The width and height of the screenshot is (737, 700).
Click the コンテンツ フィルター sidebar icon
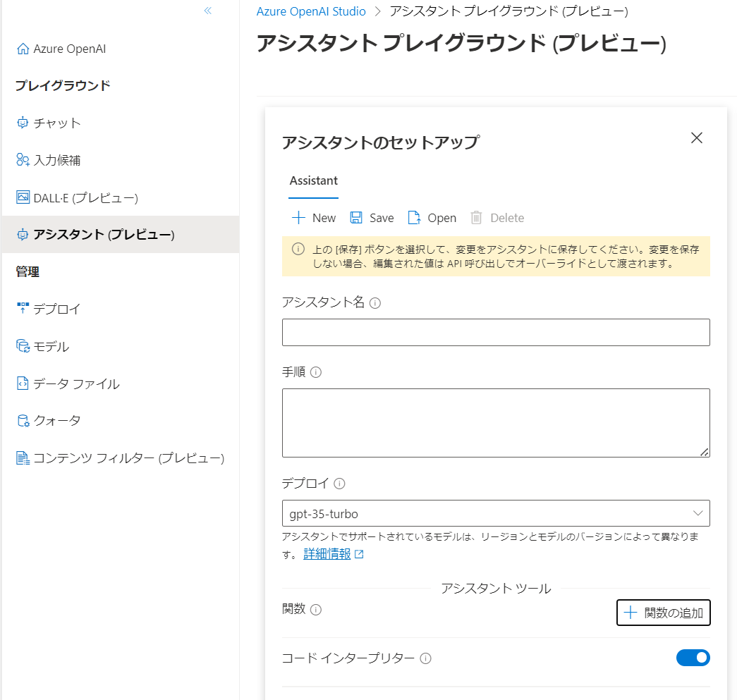point(23,458)
